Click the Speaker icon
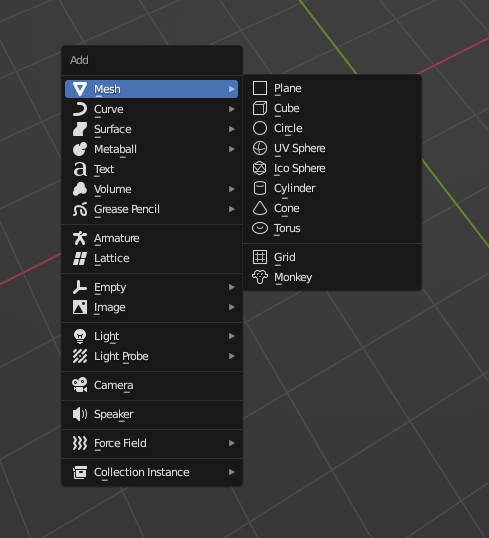The image size is (489, 538). [80, 414]
